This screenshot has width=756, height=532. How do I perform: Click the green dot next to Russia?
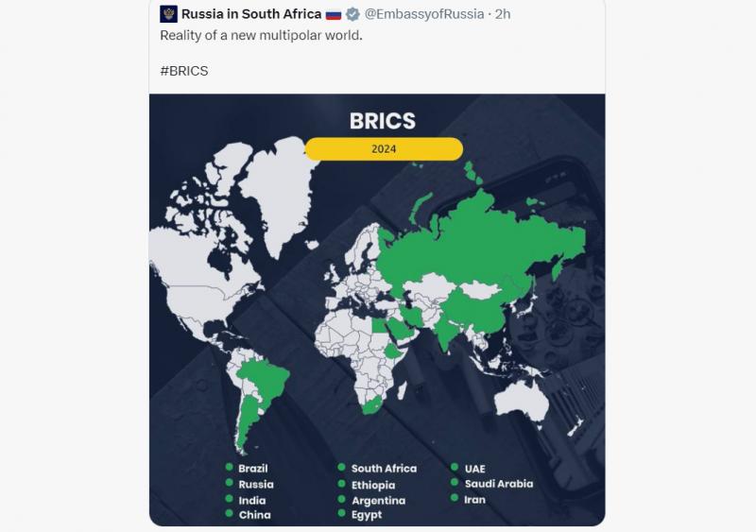(x=230, y=483)
